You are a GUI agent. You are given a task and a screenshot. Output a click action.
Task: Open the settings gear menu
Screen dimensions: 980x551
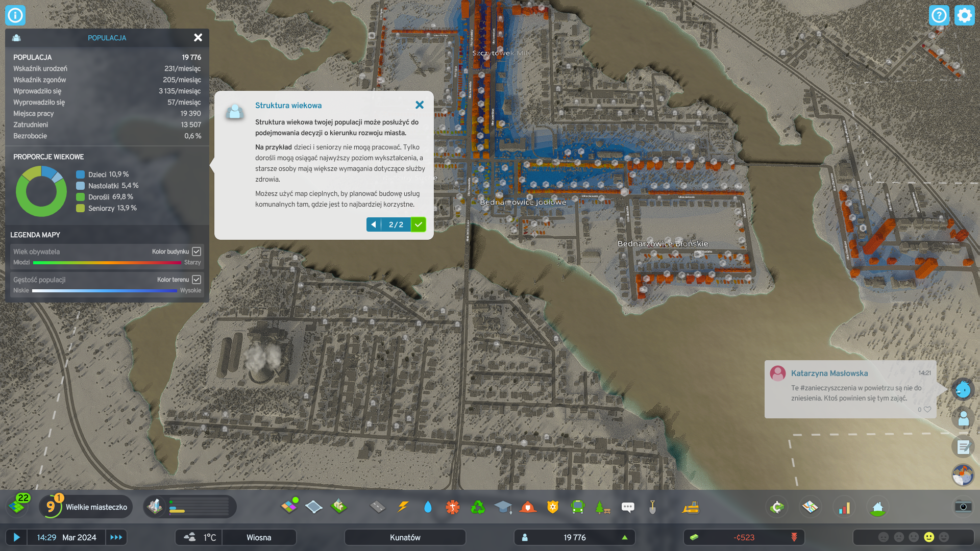point(964,15)
